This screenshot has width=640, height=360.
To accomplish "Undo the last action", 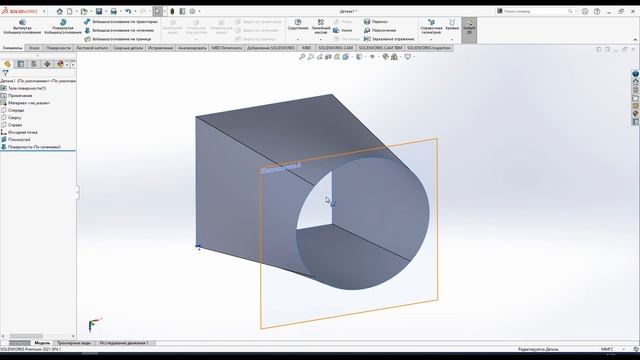I will (x=128, y=11).
